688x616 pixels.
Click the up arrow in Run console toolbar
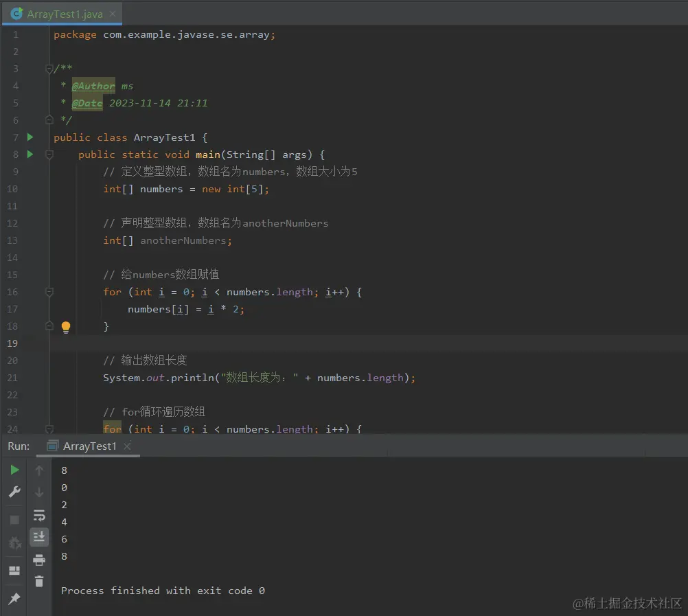click(x=39, y=470)
